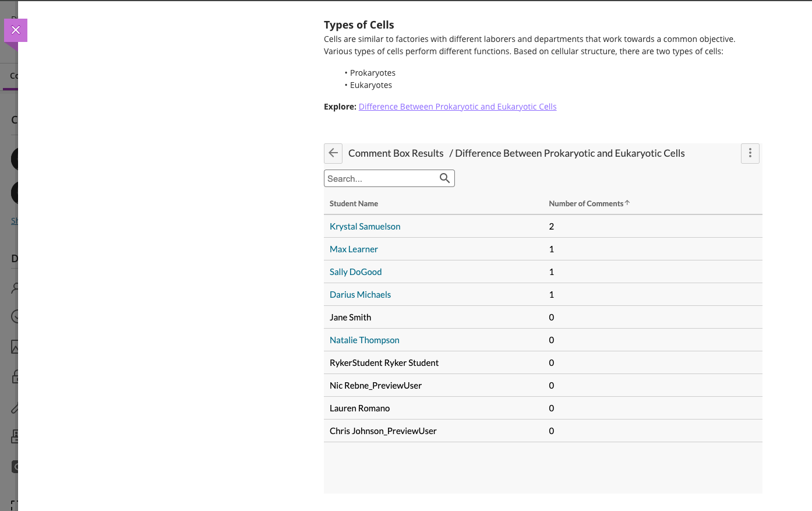Screen dimensions: 812x511
Task: Go back using the left arrow button
Action: pyautogui.click(x=333, y=153)
